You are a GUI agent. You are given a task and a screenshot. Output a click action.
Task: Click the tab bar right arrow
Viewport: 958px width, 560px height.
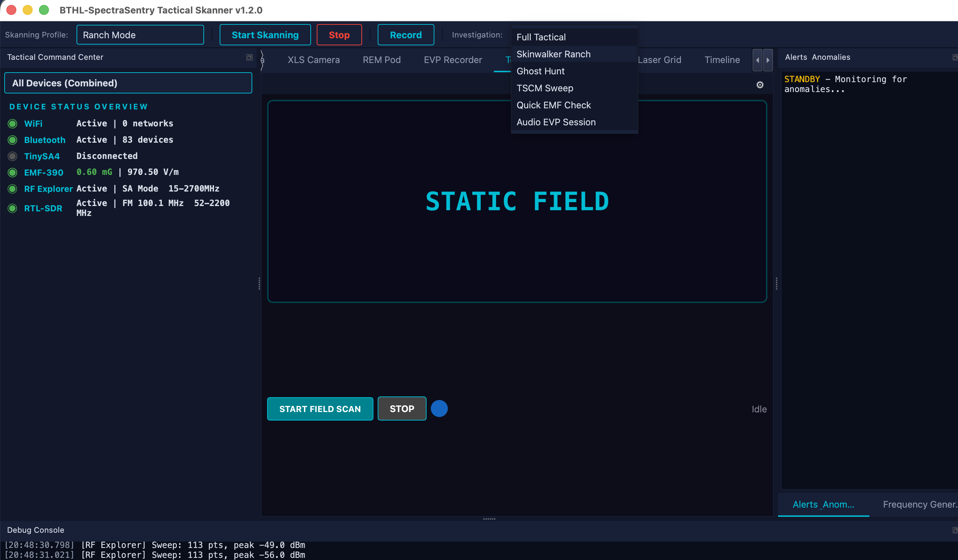coord(767,60)
